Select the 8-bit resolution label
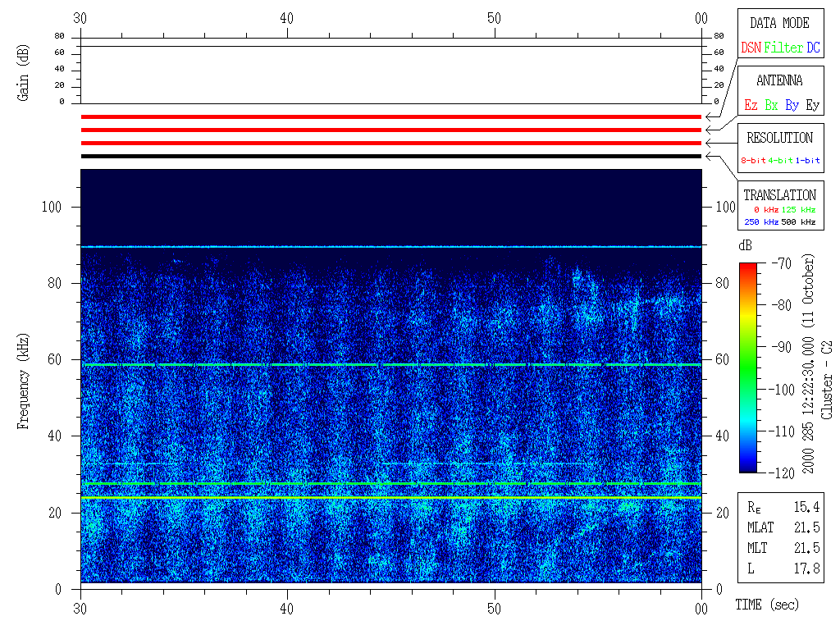840x630 pixels. point(754,161)
